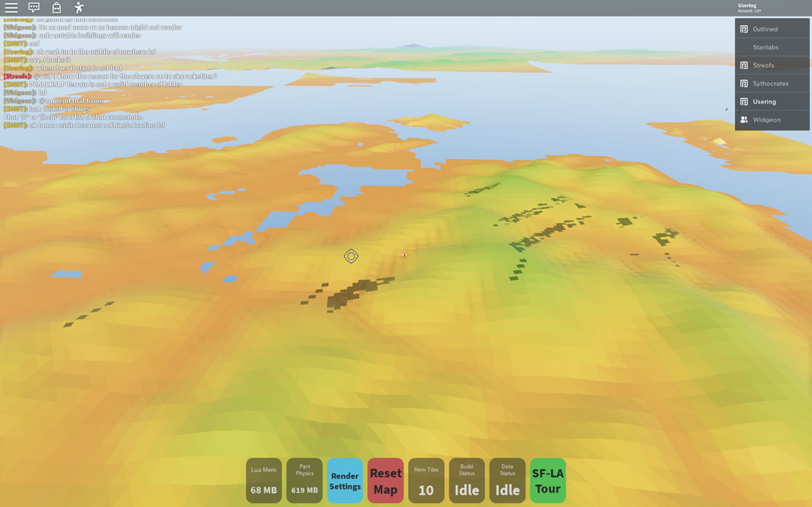Click the icon beside player Outlined
Image resolution: width=812 pixels, height=507 pixels.
pyautogui.click(x=744, y=29)
